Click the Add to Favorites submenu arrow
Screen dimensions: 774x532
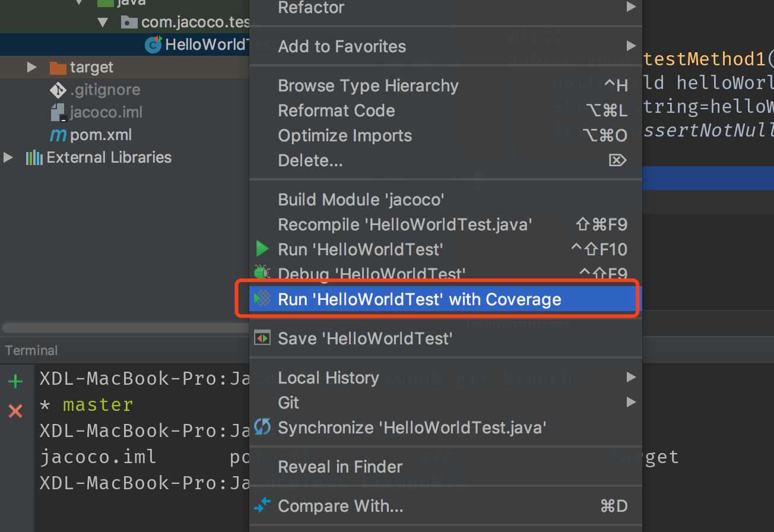coord(630,46)
